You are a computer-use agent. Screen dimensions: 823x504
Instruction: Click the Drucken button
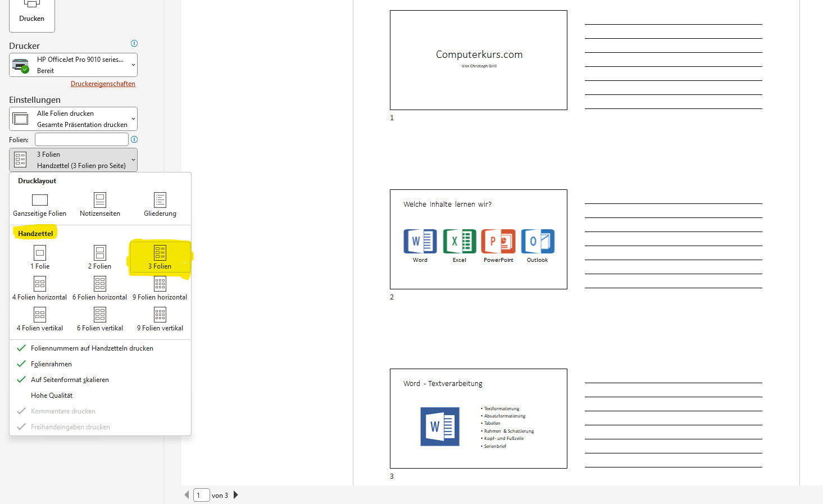pyautogui.click(x=31, y=12)
